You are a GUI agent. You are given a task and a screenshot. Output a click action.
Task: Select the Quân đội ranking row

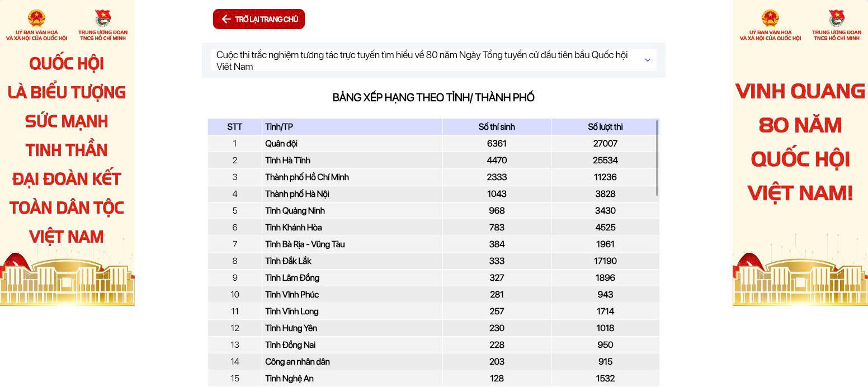pyautogui.click(x=433, y=144)
